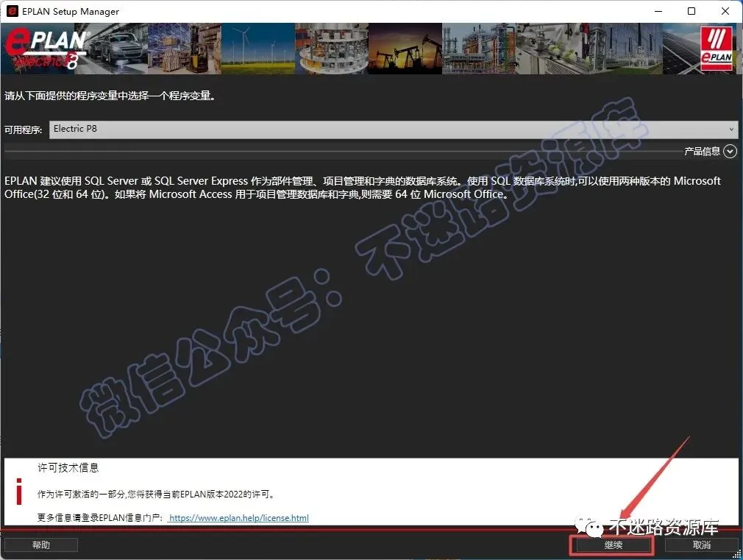Click the red info icon beside 许可技术信息
Viewport: 743px width, 560px height.
(x=19, y=492)
